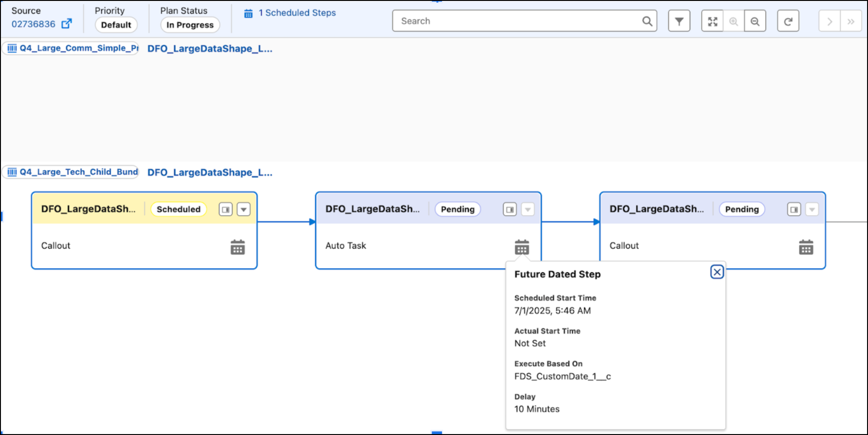The image size is (868, 435).
Task: Toggle side panel on the Pending Callout card
Action: [x=794, y=209]
